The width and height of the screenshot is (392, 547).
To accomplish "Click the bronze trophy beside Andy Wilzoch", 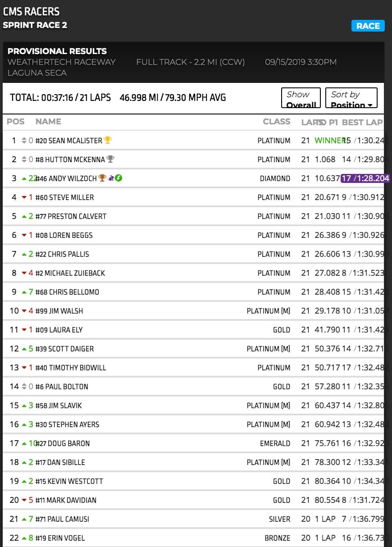I will pyautogui.click(x=102, y=178).
